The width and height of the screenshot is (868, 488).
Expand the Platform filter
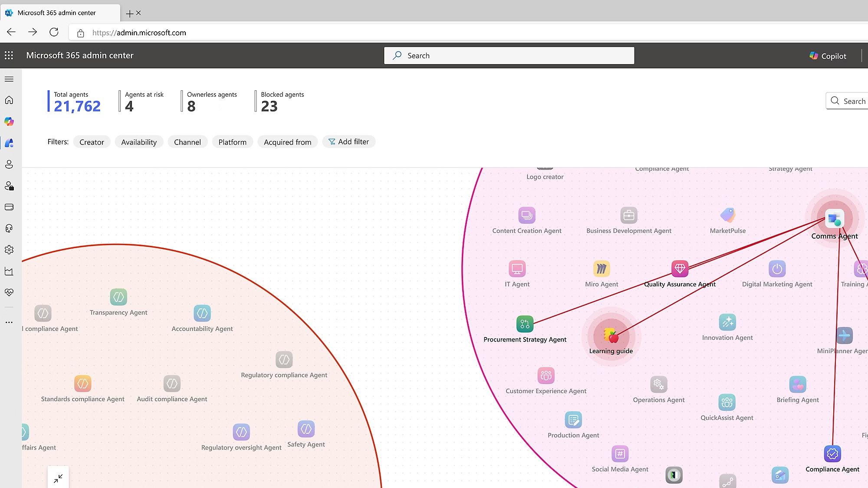tap(232, 142)
